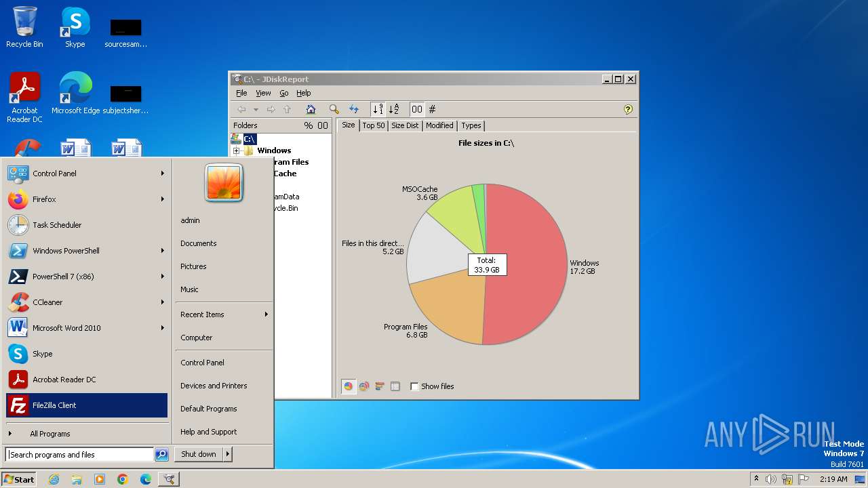The width and height of the screenshot is (868, 488).
Task: Launch PowerShell 7 (x86) from Start menu
Action: click(x=86, y=277)
